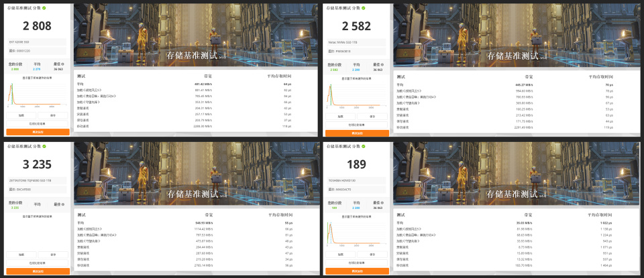This screenshot has height=278, width=644.
Task: Click orange 再次运行 button in 189 panel
Action: click(x=357, y=271)
